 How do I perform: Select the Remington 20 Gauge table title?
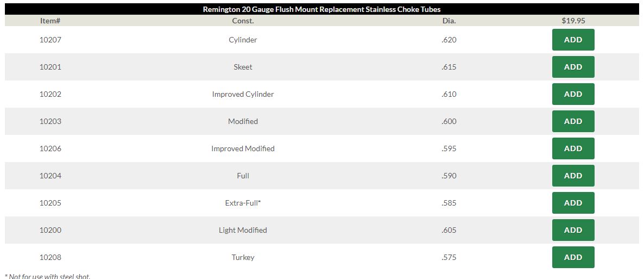321,9
